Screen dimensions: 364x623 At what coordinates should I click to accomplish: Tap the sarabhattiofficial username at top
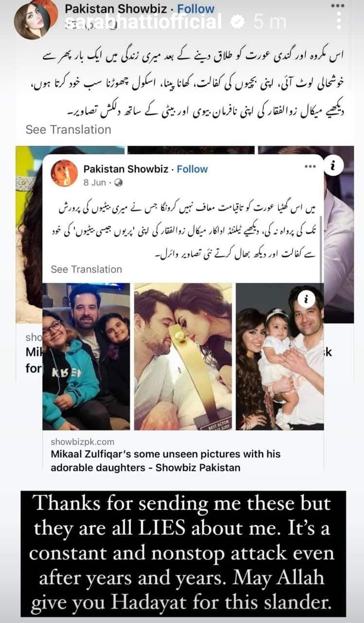click(x=144, y=21)
